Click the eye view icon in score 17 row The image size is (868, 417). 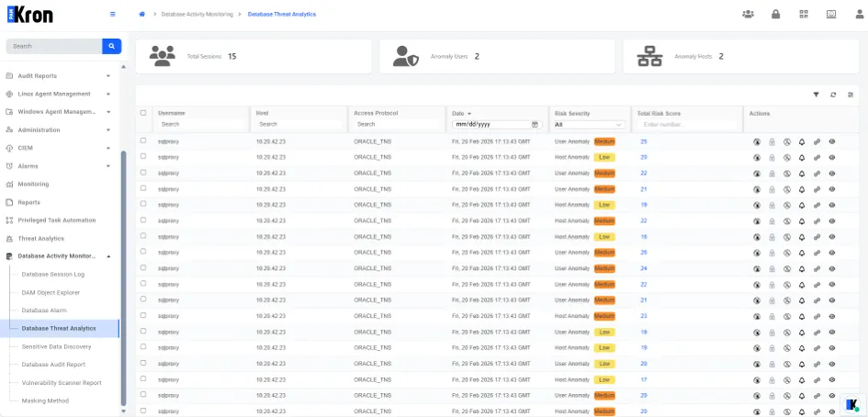pyautogui.click(x=831, y=380)
